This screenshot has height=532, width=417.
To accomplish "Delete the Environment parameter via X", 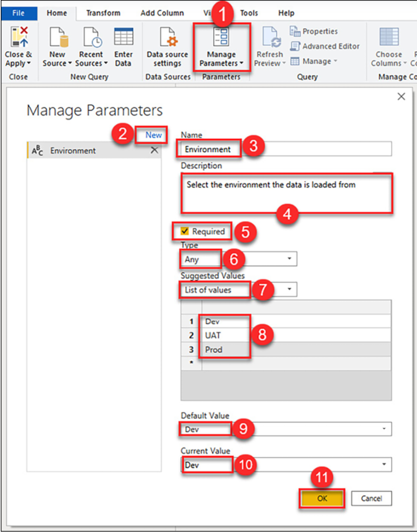I will point(154,150).
